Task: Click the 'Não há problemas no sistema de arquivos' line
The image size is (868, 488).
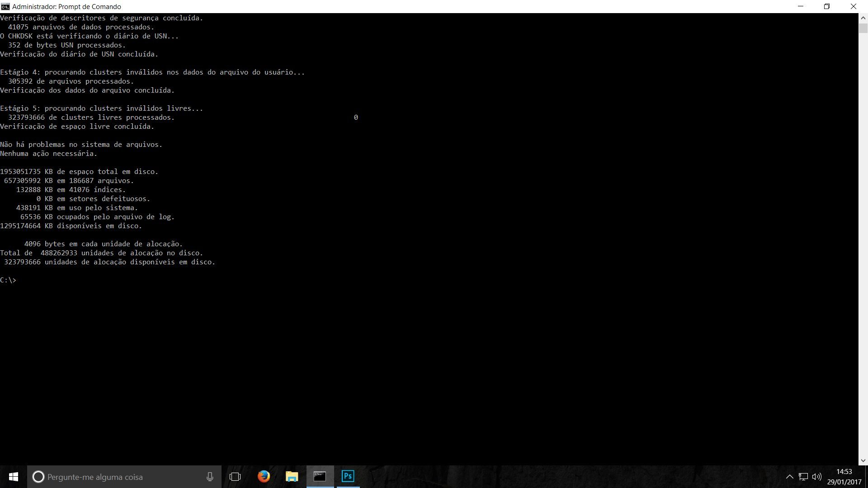Action: coord(81,145)
